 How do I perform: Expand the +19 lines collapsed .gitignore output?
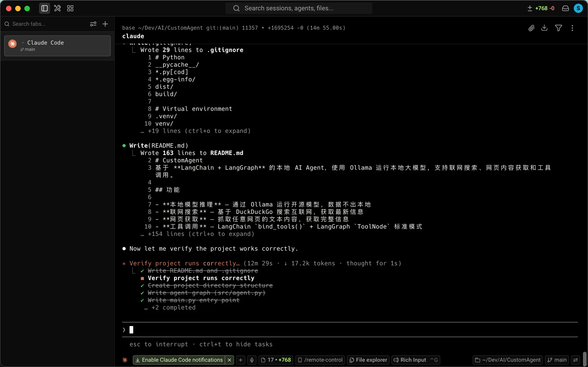coord(196,131)
